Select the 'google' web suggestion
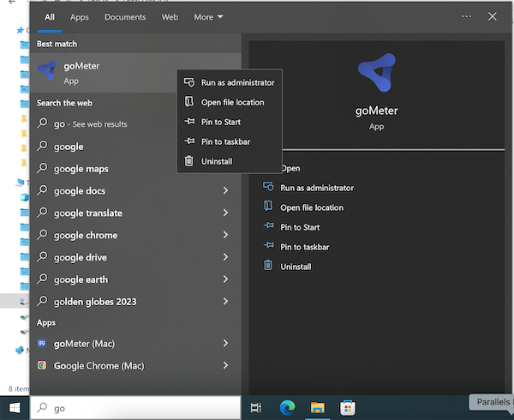Image resolution: width=514 pixels, height=420 pixels. click(69, 147)
